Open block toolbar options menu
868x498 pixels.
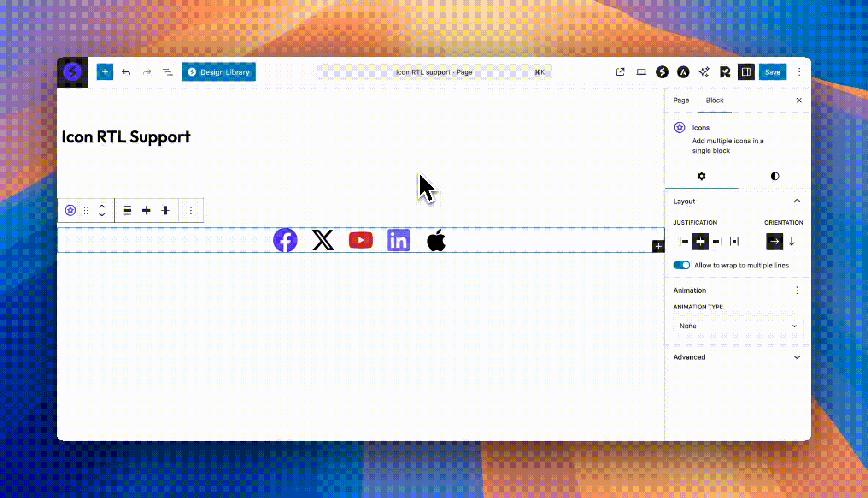191,211
